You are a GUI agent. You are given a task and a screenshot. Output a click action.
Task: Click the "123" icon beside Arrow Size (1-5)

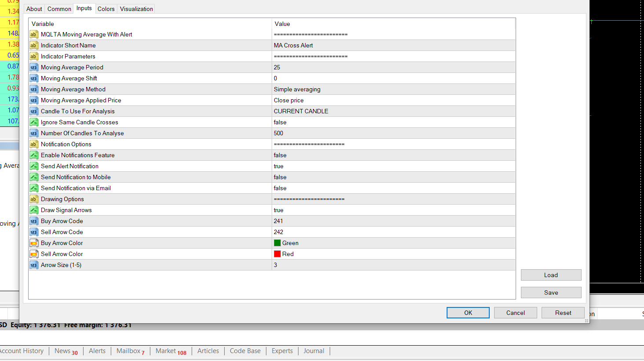click(34, 265)
